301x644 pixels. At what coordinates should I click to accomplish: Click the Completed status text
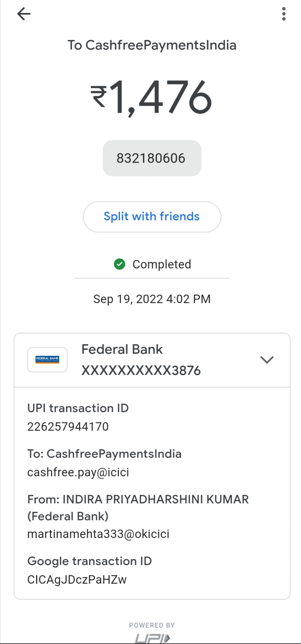[x=162, y=264]
